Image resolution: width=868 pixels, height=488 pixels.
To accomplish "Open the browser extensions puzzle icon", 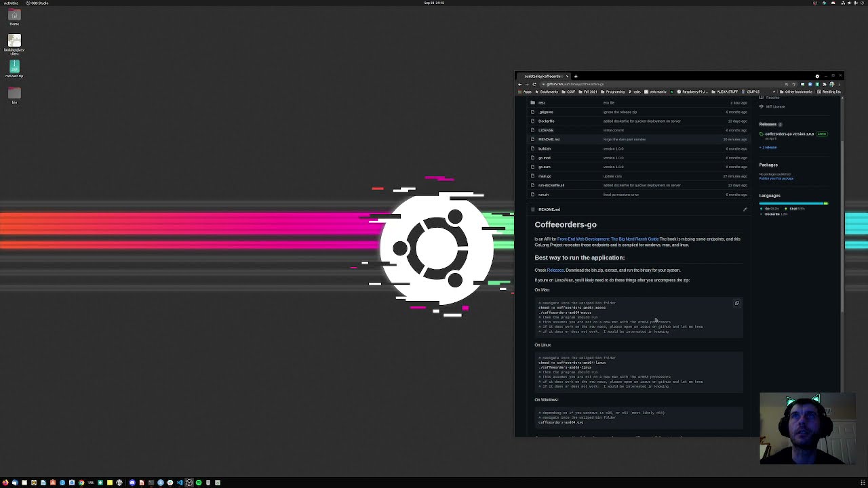I will tap(825, 84).
